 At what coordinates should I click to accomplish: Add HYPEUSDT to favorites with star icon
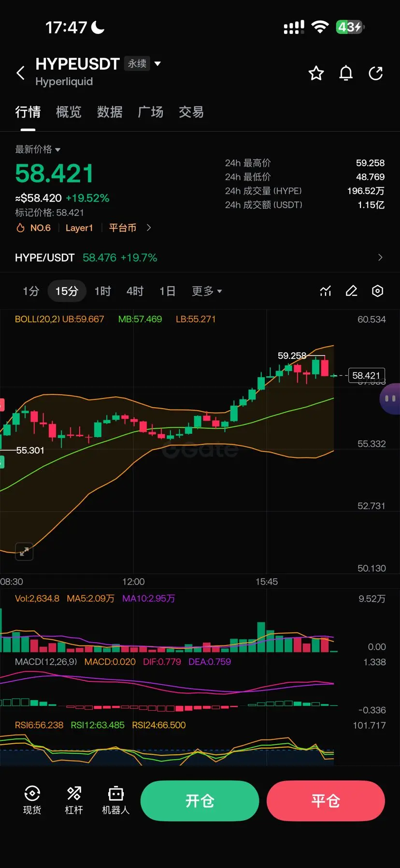coord(316,74)
